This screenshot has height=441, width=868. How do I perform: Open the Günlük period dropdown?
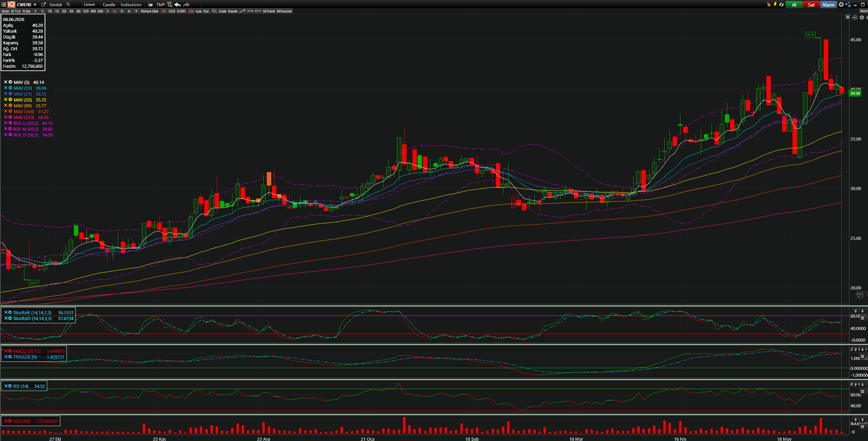tap(56, 4)
